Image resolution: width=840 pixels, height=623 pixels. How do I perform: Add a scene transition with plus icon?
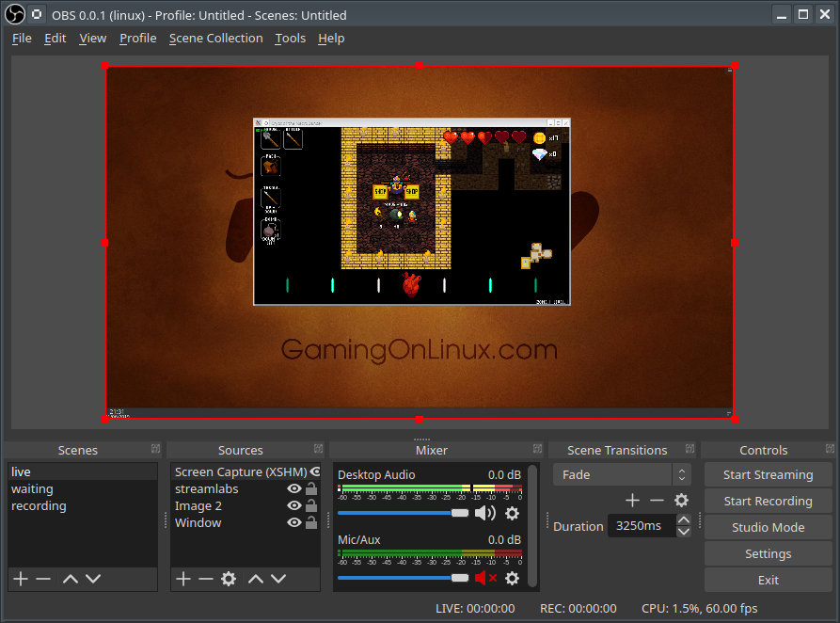click(x=633, y=501)
